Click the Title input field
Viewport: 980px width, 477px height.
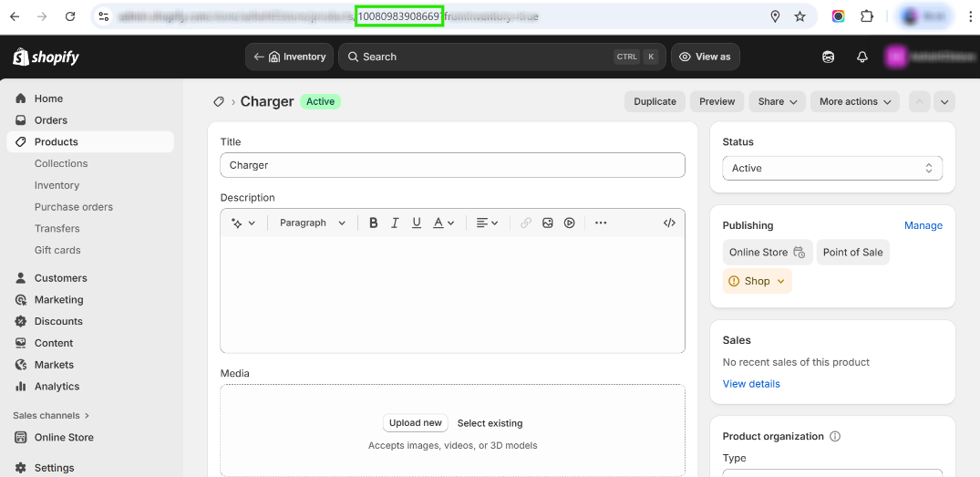[x=452, y=165]
